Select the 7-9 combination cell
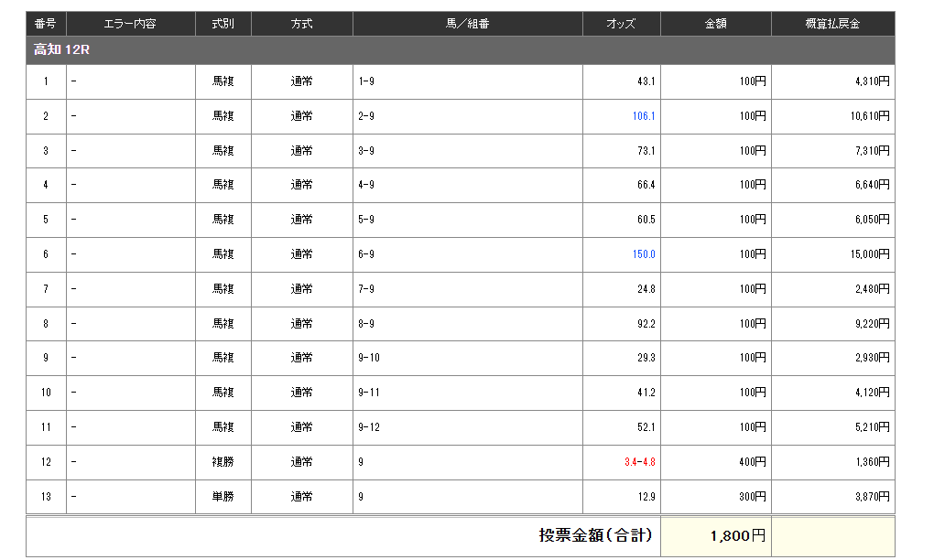 [x=468, y=289]
